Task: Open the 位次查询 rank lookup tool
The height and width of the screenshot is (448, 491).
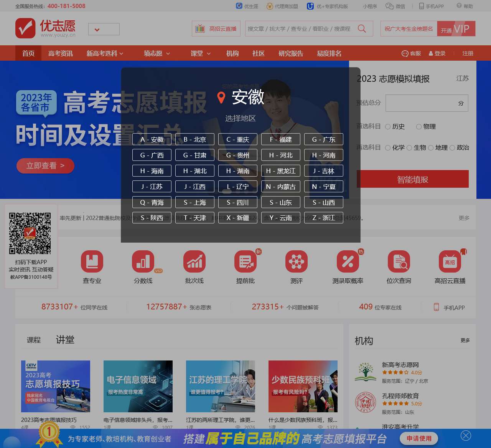Action: [399, 267]
